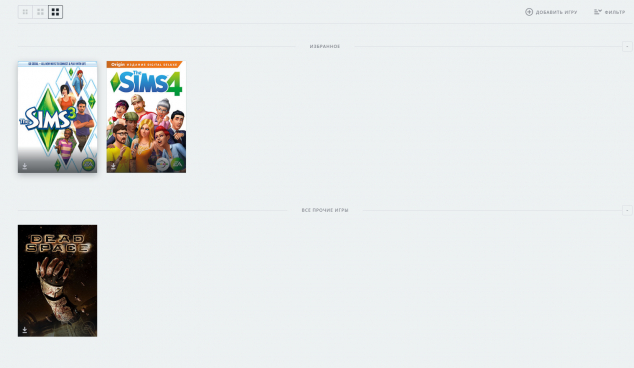Collapse the Избранное section
634x368 pixels.
627,46
